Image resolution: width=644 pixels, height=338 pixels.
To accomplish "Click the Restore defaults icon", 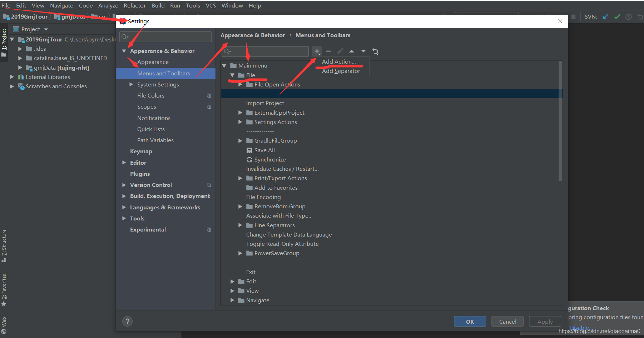I will (375, 51).
